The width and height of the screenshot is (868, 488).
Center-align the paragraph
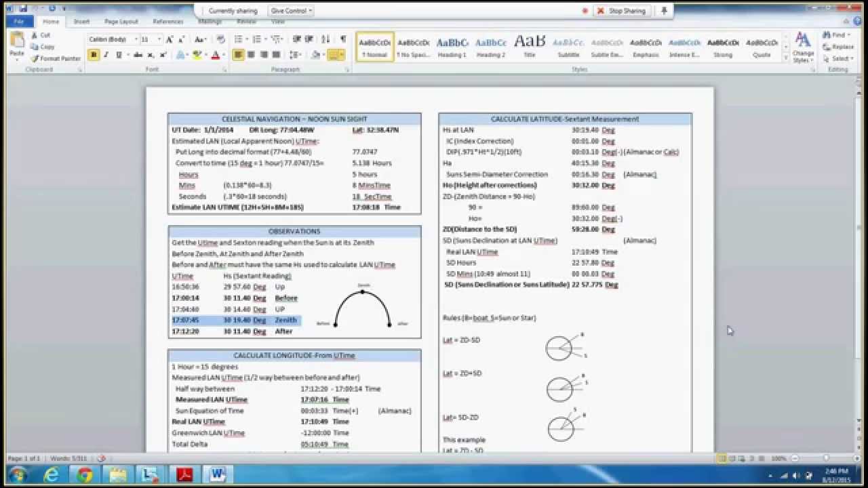click(251, 55)
